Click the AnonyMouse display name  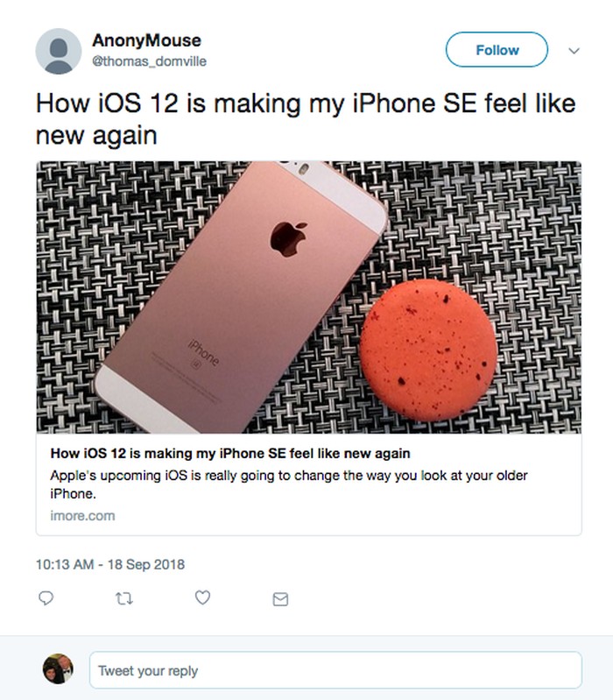(146, 40)
